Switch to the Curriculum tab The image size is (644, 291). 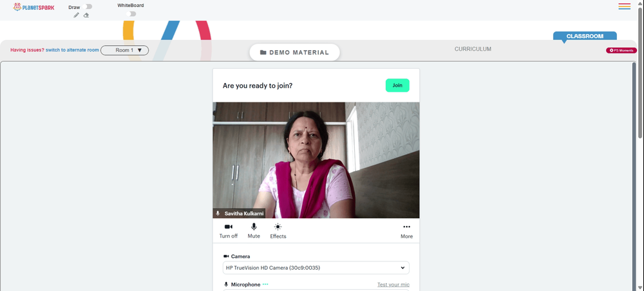[x=473, y=49]
